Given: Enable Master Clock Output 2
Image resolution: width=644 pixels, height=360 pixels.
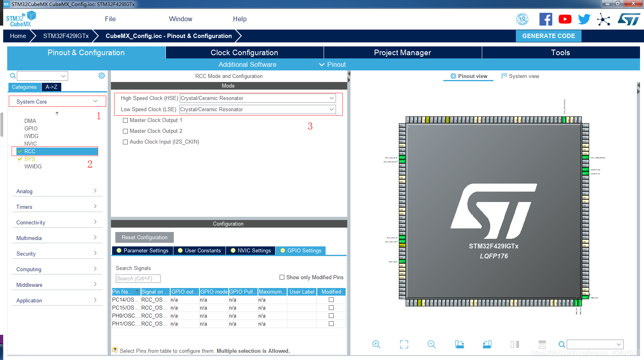Looking at the screenshot, I should pyautogui.click(x=125, y=131).
